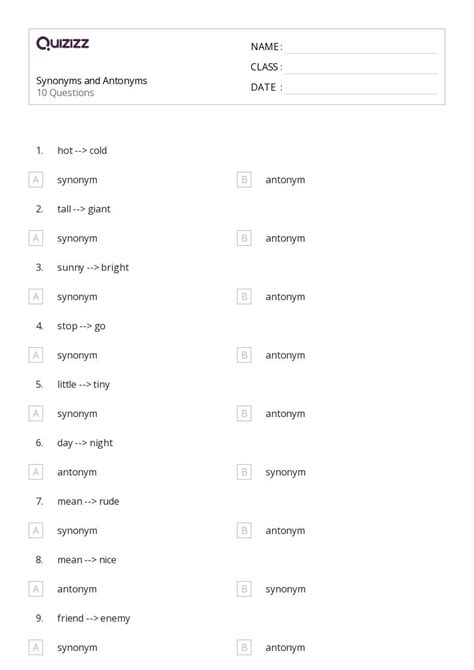Select box A synonym for tall --> giant
Image resolution: width=474 pixels, height=670 pixels.
[x=36, y=238]
